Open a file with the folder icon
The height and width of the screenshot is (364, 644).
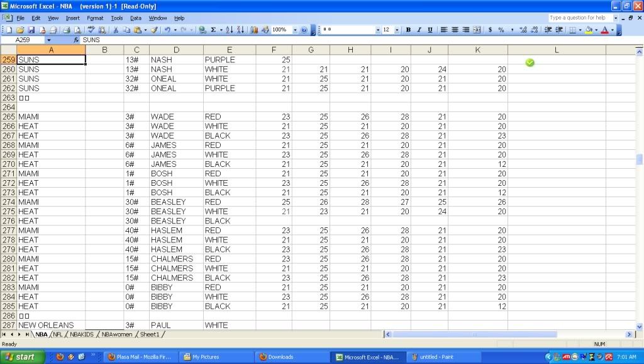tap(19, 30)
